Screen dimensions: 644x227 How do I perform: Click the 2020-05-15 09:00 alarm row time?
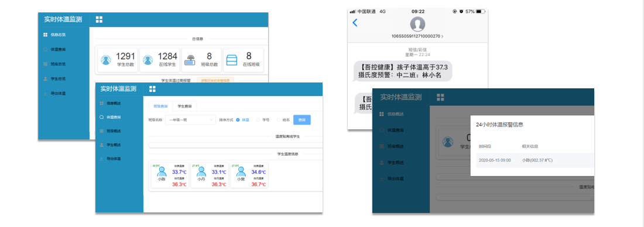point(495,160)
